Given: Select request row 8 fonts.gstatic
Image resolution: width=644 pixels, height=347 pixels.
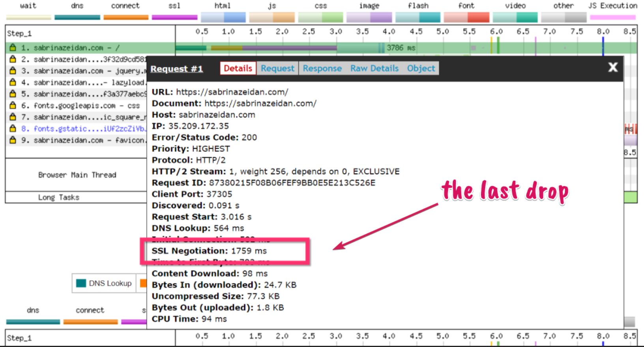Looking at the screenshot, I should [76, 129].
